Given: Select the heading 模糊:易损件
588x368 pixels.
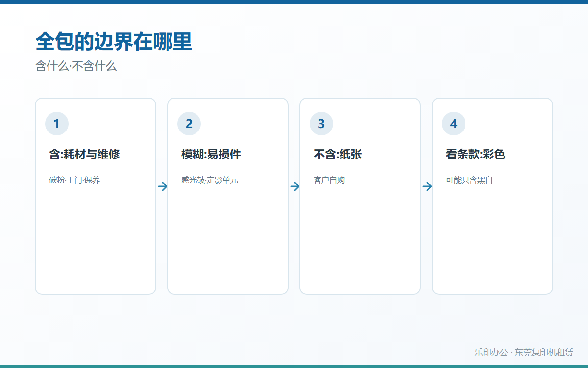Looking at the screenshot, I should [x=211, y=154].
